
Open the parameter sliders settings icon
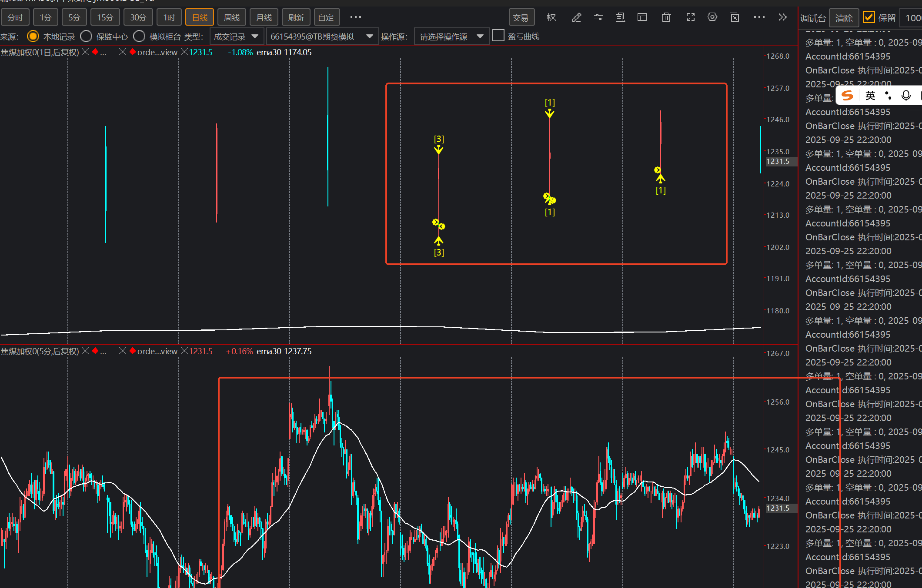[598, 17]
